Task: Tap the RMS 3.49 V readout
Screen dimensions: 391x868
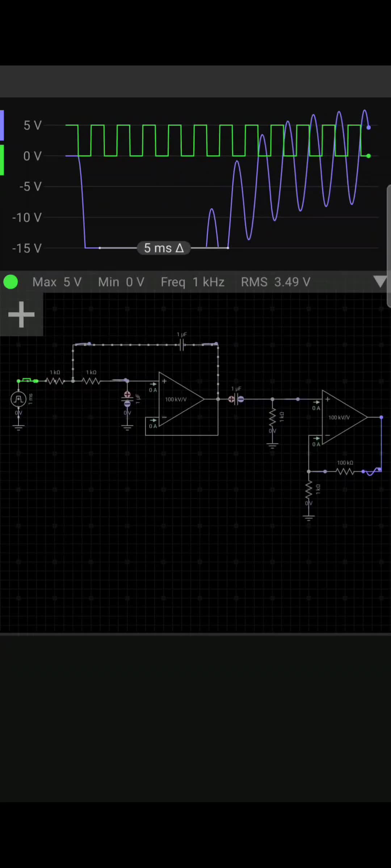Action: tap(276, 282)
